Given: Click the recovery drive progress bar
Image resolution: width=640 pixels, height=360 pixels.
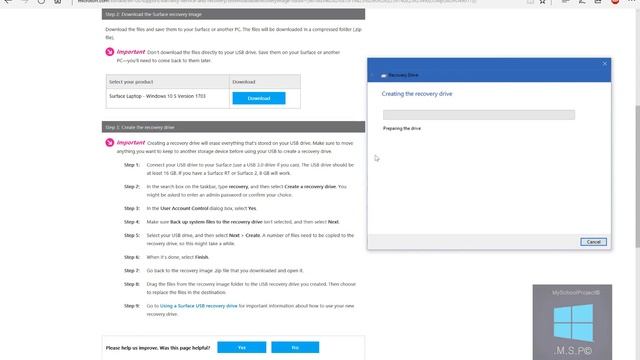Looking at the screenshot, I should click(x=479, y=115).
